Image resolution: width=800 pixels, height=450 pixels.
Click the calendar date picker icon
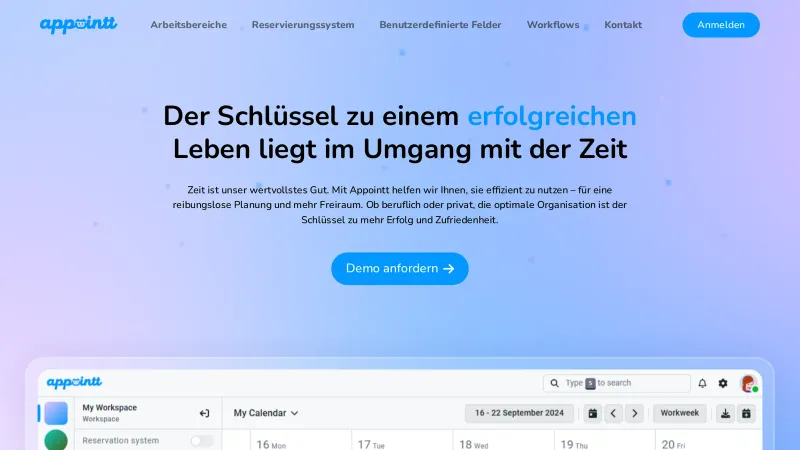[x=592, y=413]
